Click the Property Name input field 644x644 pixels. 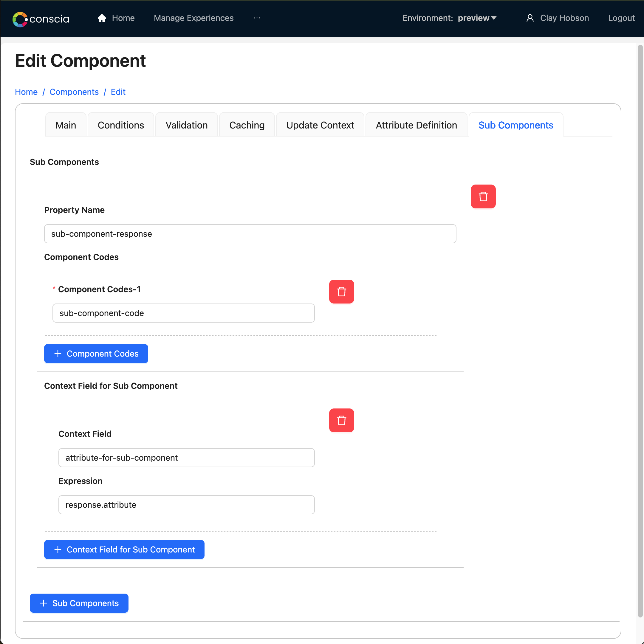[x=250, y=233]
